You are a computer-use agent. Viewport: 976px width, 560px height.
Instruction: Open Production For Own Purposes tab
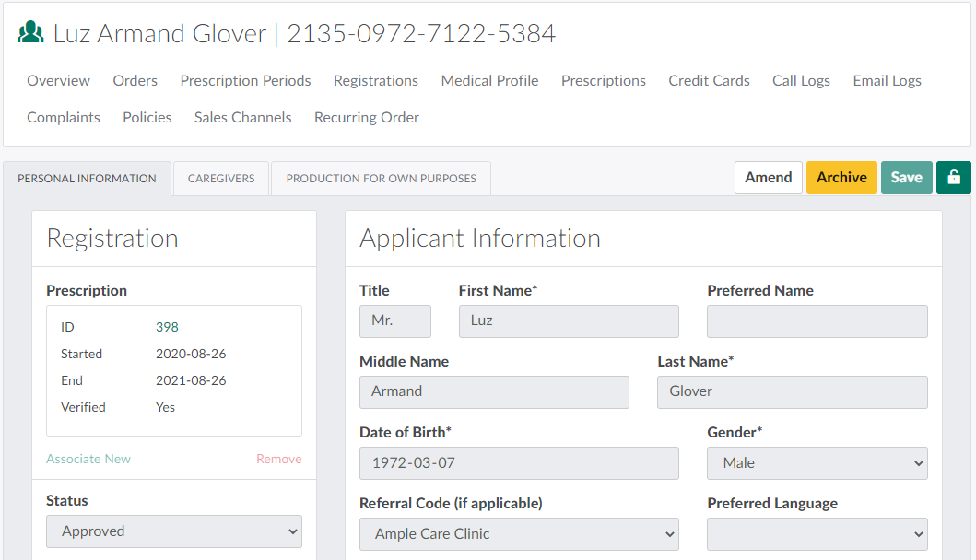(x=381, y=179)
